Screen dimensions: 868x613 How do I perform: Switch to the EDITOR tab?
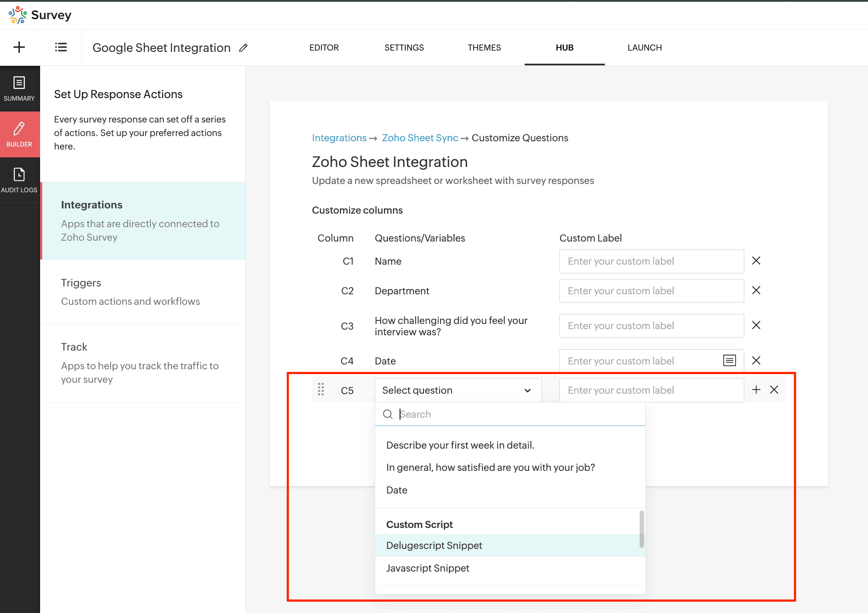324,48
